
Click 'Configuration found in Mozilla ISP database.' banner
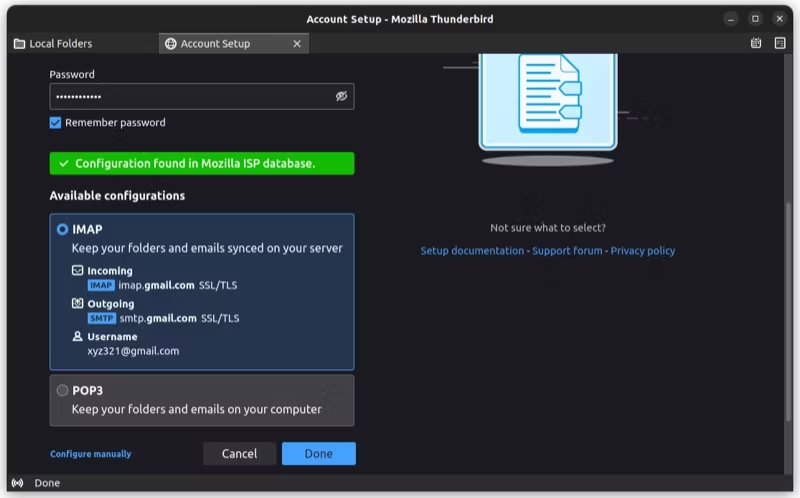point(202,163)
